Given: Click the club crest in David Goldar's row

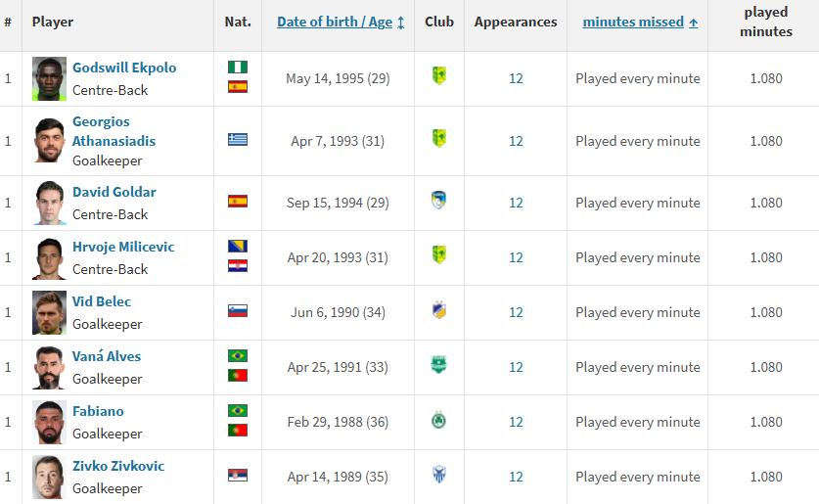Looking at the screenshot, I should pyautogui.click(x=438, y=200).
